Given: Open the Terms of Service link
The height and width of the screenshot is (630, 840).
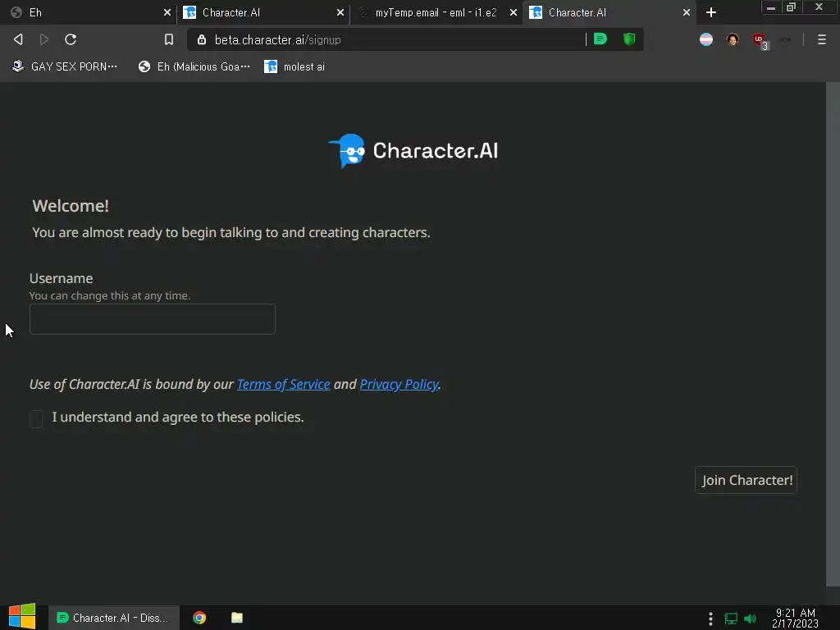Looking at the screenshot, I should pyautogui.click(x=283, y=384).
